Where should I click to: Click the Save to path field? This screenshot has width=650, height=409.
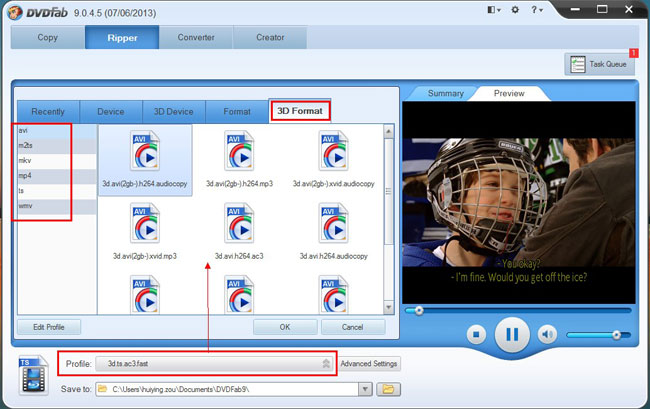pos(227,389)
